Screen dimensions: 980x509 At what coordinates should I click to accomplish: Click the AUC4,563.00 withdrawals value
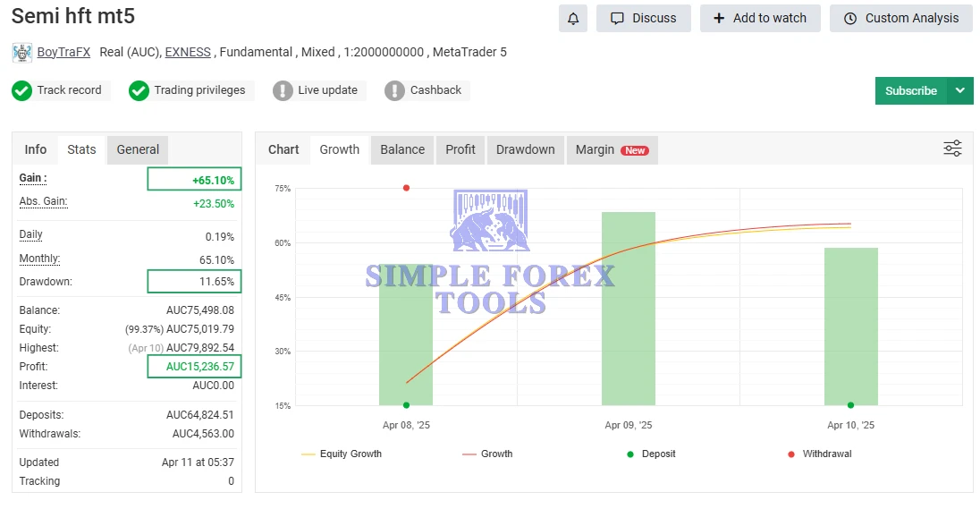(x=203, y=433)
